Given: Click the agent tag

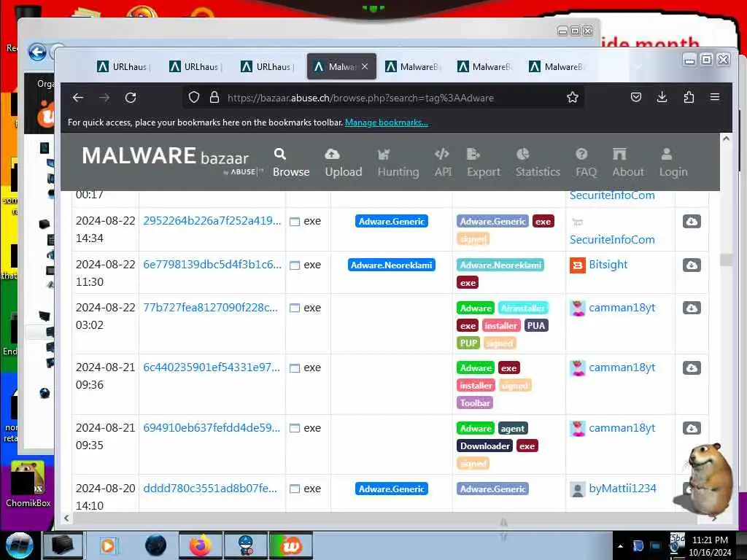Looking at the screenshot, I should coord(513,429).
